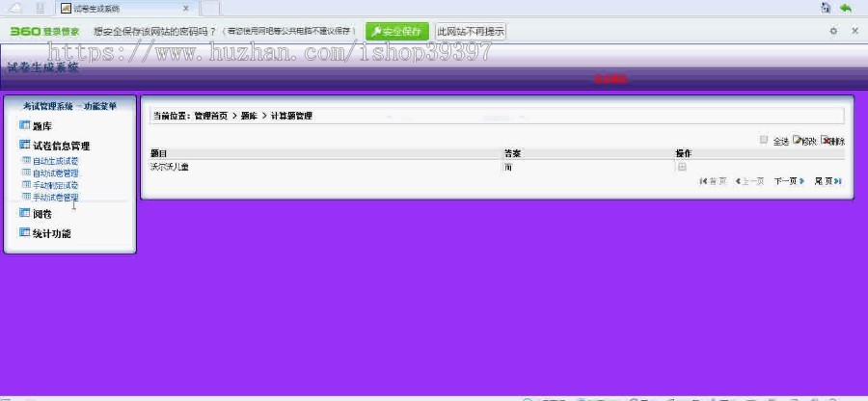868x401 pixels.
Task: Click the 考试管理系统 功能菜单 panel title
Action: [69, 106]
